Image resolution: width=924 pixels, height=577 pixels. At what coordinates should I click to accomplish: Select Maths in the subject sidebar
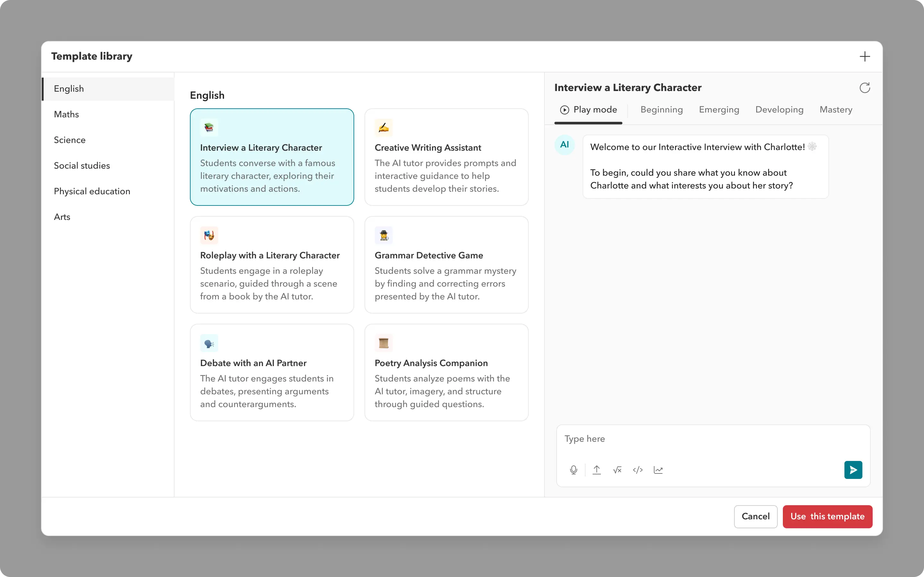66,114
